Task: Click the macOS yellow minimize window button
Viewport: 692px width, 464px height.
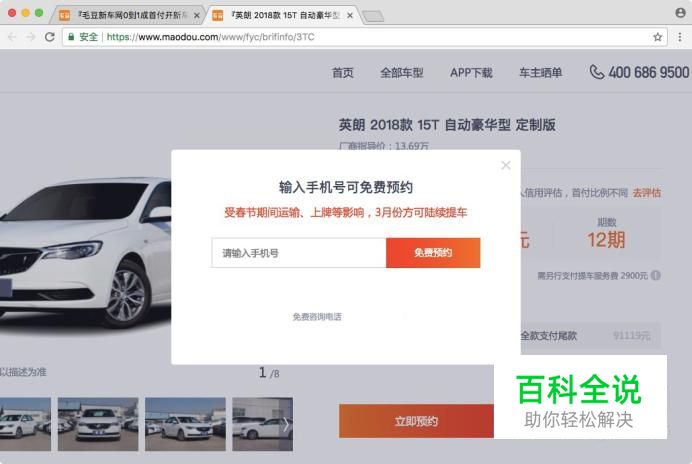Action: [26, 13]
